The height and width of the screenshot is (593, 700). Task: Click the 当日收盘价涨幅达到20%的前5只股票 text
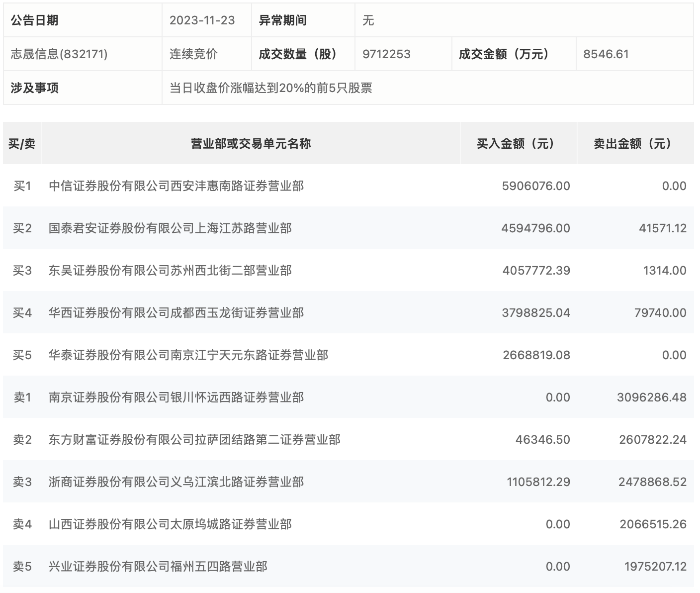[271, 88]
